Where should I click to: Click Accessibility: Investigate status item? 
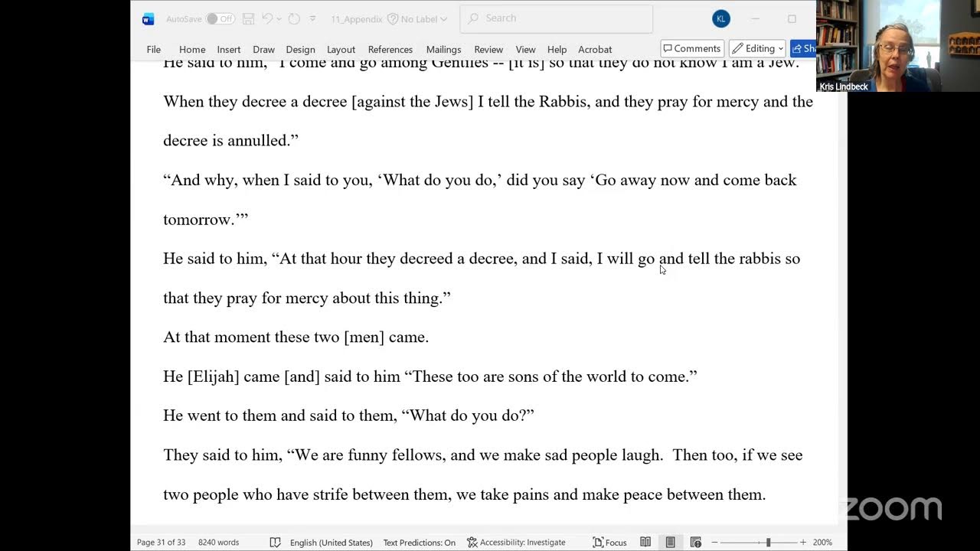[x=517, y=542]
